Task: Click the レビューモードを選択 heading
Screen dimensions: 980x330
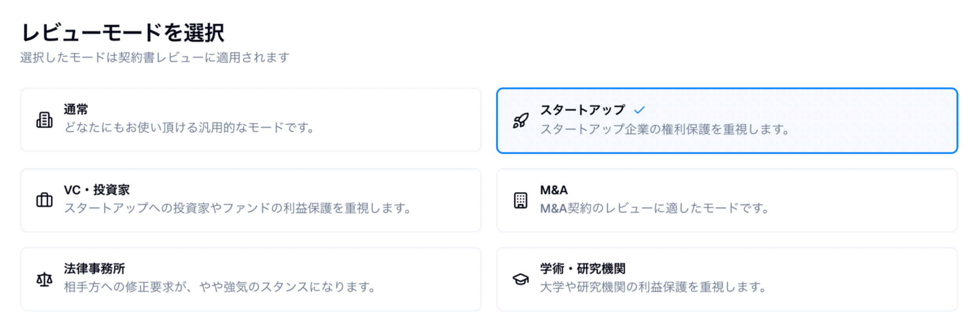Action: tap(123, 32)
